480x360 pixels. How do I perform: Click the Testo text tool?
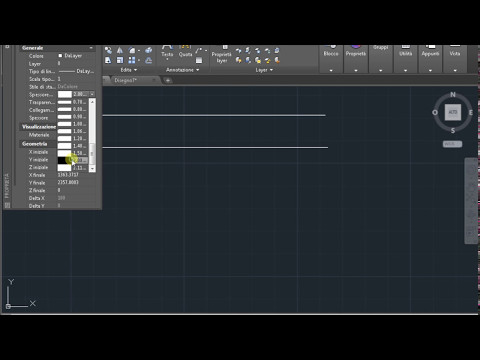[167, 52]
